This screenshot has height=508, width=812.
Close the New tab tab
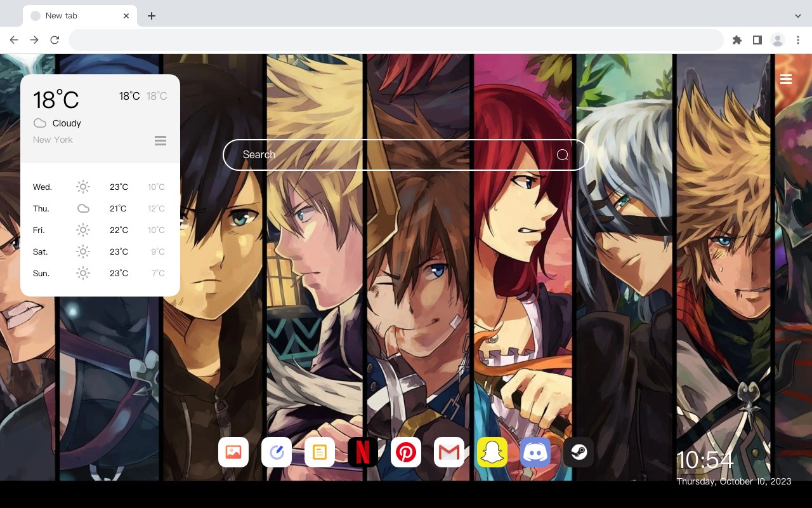127,16
